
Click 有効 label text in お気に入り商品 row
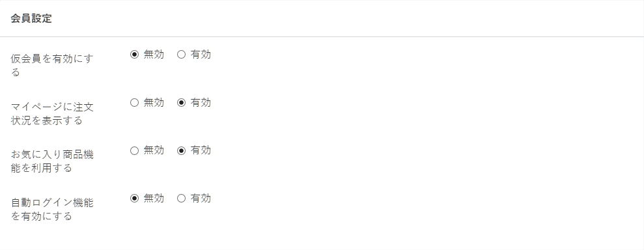[x=201, y=150]
